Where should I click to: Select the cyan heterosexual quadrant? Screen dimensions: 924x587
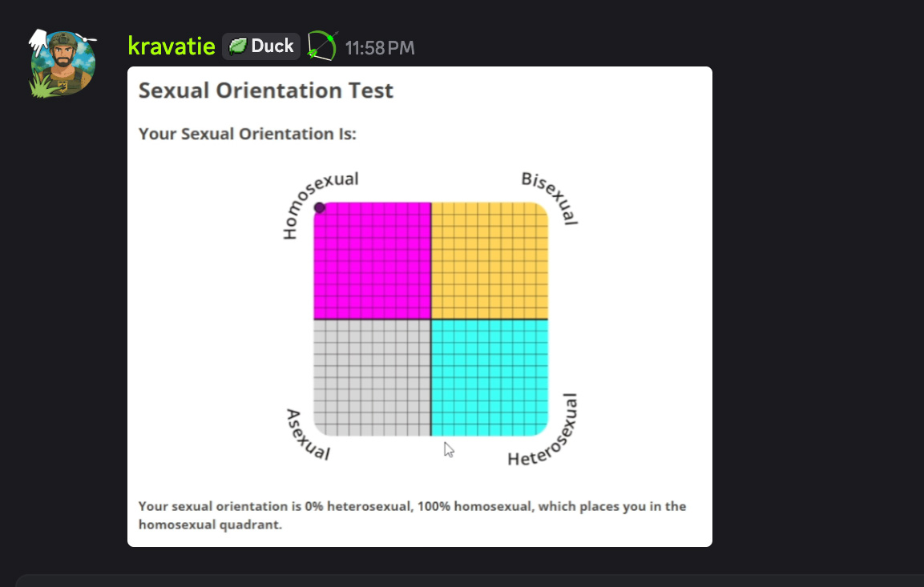click(x=489, y=377)
